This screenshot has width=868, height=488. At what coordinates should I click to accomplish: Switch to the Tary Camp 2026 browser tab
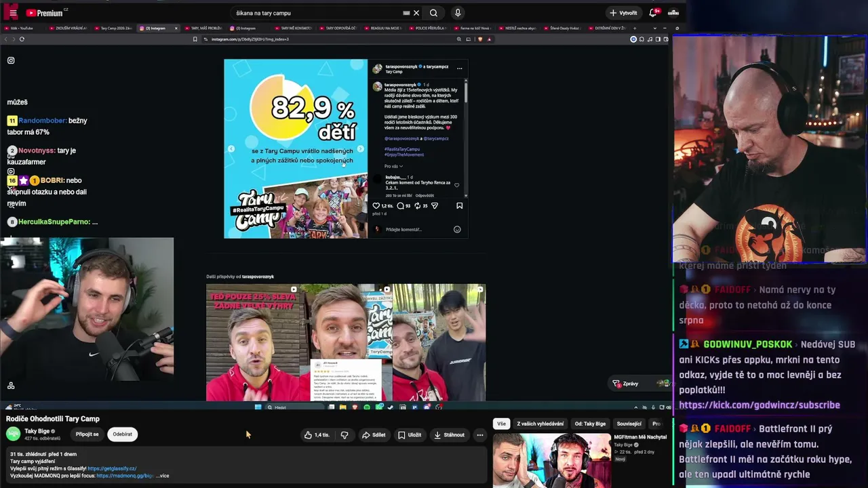tap(114, 28)
